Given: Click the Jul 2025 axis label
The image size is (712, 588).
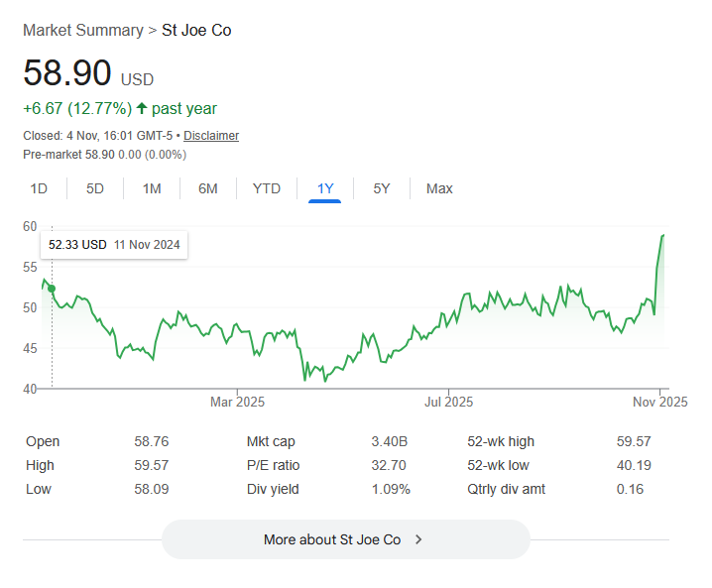Looking at the screenshot, I should (x=448, y=402).
